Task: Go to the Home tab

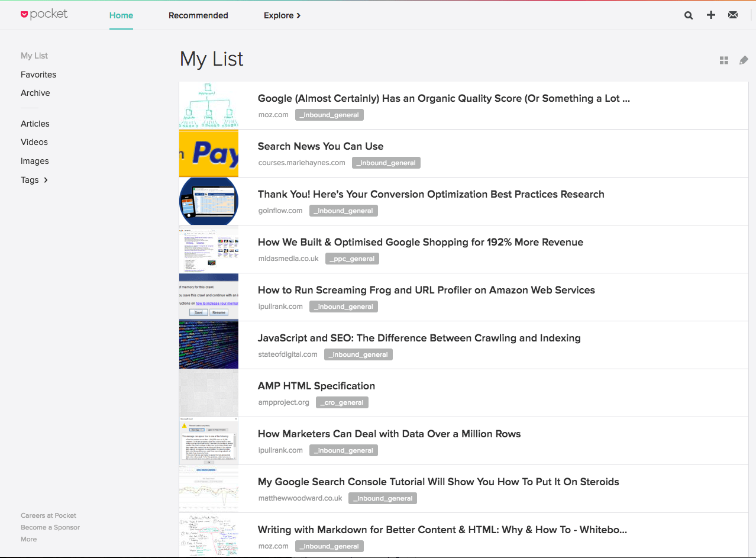Action: tap(121, 15)
